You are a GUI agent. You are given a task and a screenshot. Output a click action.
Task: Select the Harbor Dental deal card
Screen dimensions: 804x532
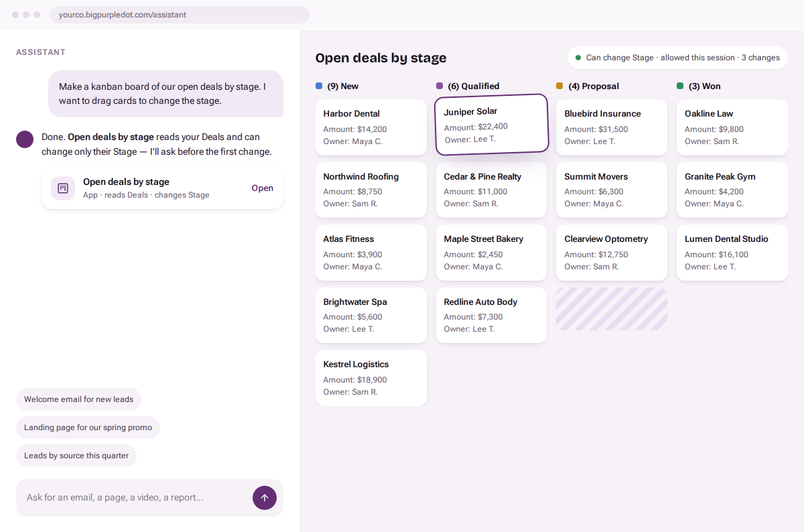click(x=371, y=127)
